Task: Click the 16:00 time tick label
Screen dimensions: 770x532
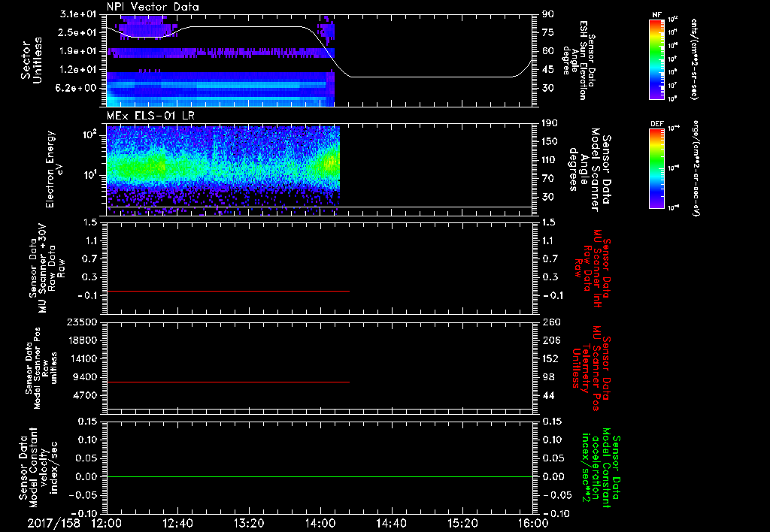Action: (533, 523)
